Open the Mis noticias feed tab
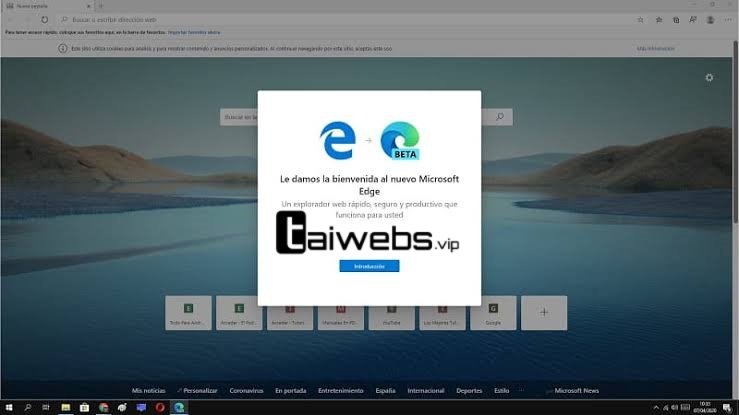The height and width of the screenshot is (415, 739). click(x=148, y=391)
